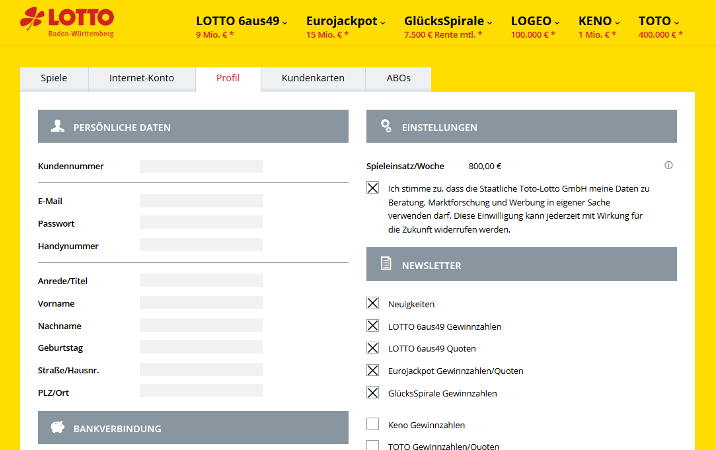Screen dimensions: 716x450
Task: Toggle LOTTO 6aus49 Quoten checkbox
Action: point(373,348)
